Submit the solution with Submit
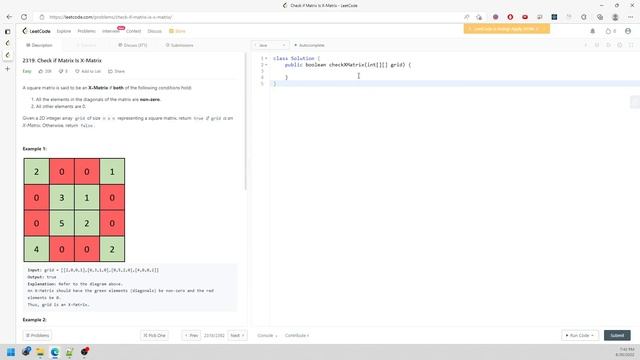Viewport: 640px width, 360px height. pos(617,336)
